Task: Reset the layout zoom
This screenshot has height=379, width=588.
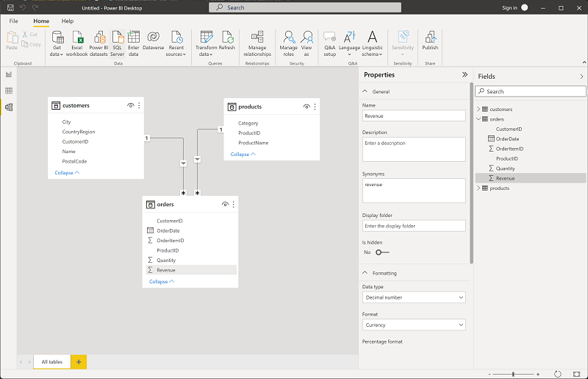Action: pos(558,374)
